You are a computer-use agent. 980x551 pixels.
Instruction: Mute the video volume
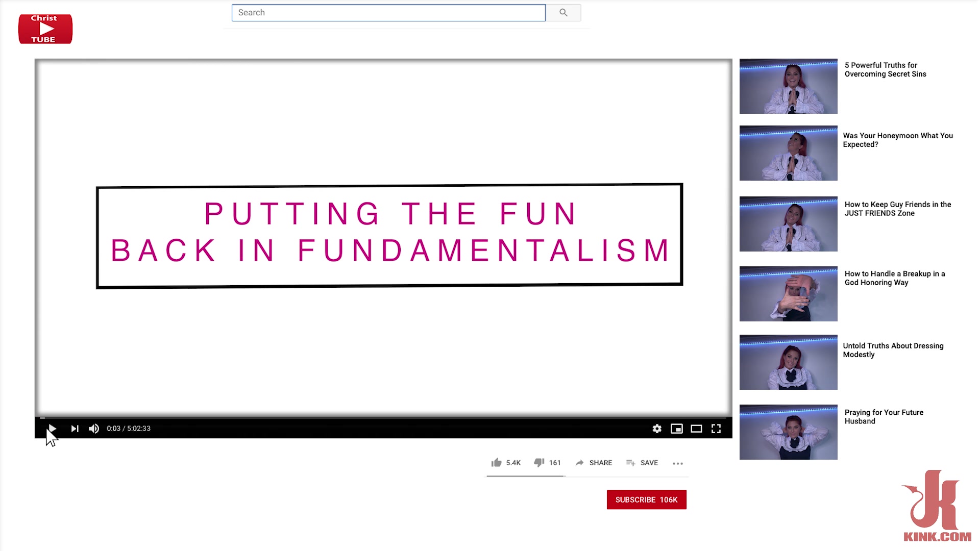(94, 429)
